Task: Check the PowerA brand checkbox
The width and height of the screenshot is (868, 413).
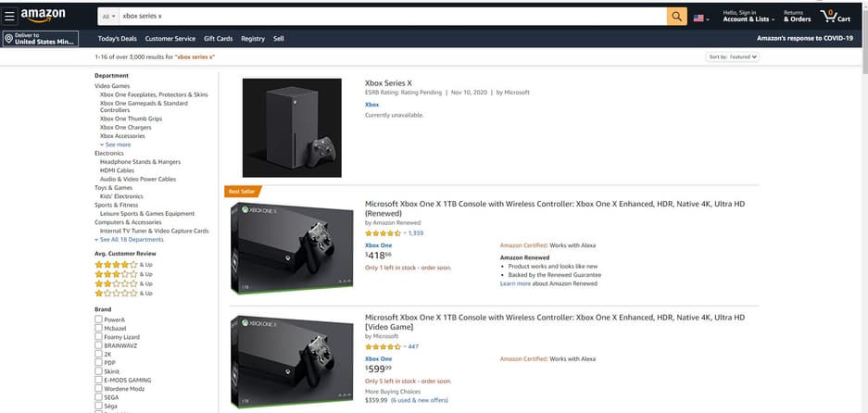Action: pyautogui.click(x=99, y=319)
